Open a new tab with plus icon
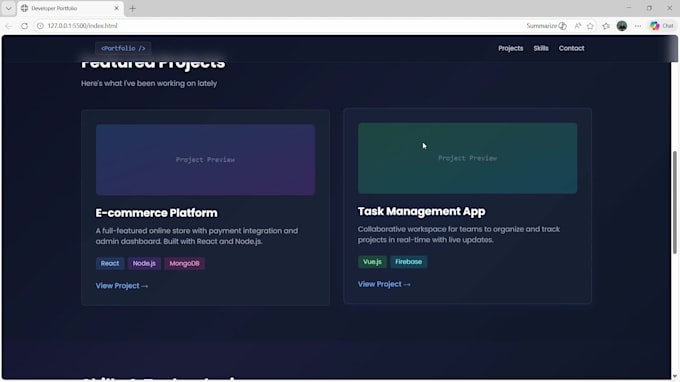680x382 pixels. [132, 8]
